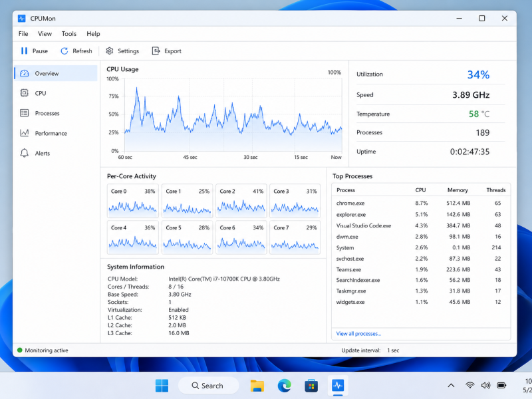This screenshot has height=399, width=532.
Task: Select the Core 1 activity tile
Action: tap(188, 201)
